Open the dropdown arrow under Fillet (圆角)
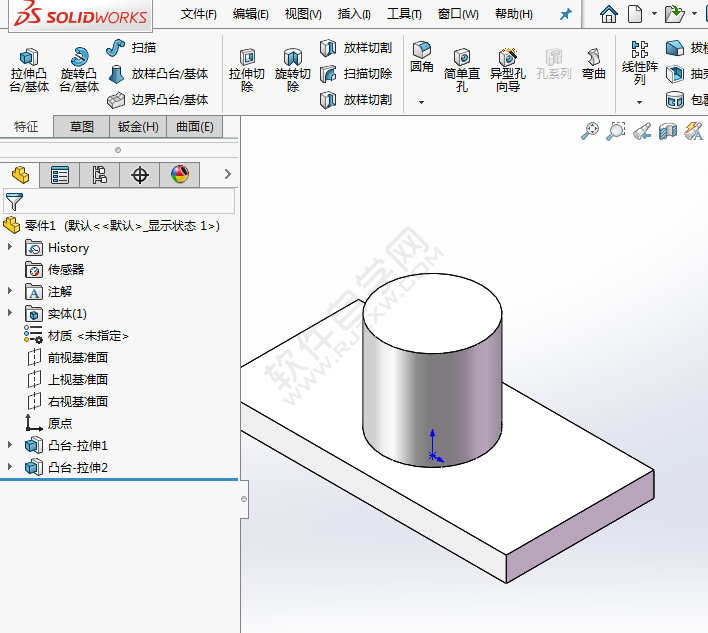Screen dimensions: 708x633 pyautogui.click(x=421, y=102)
